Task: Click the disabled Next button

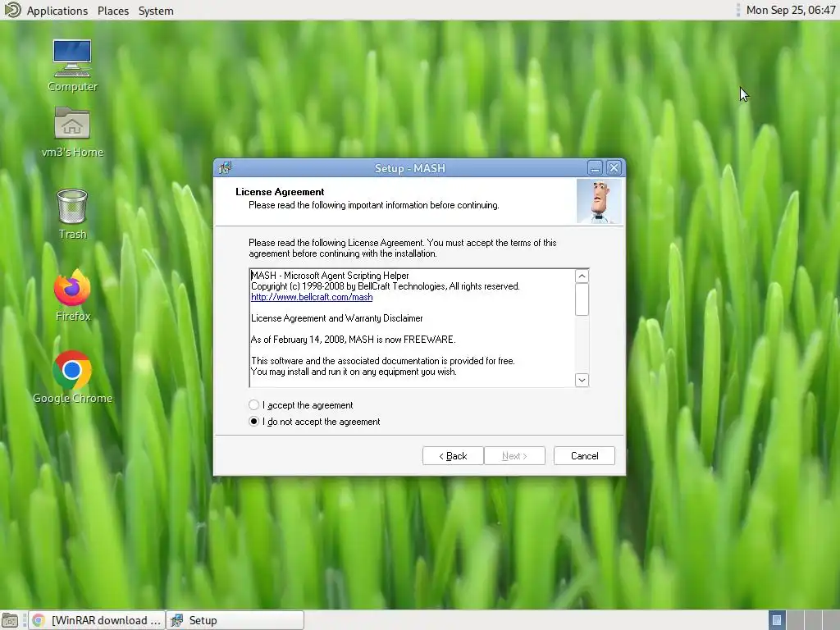Action: pos(514,456)
